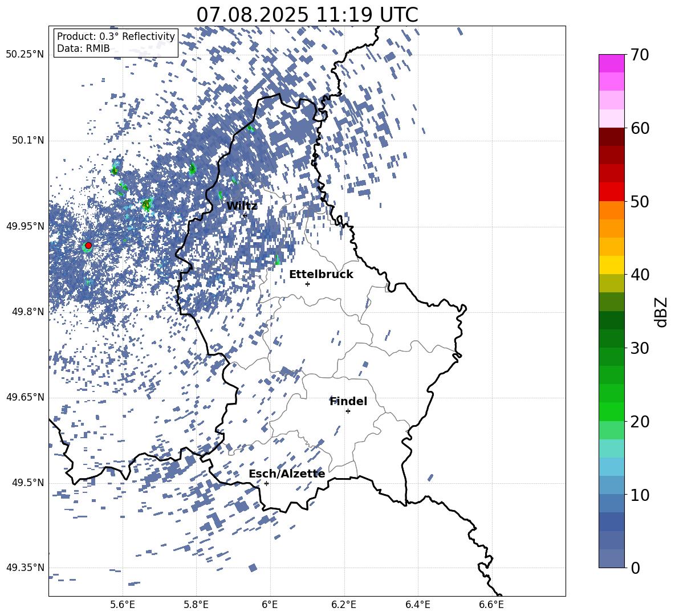Click the 49.35°N latitude label
The image size is (675, 616).
pyautogui.click(x=25, y=568)
